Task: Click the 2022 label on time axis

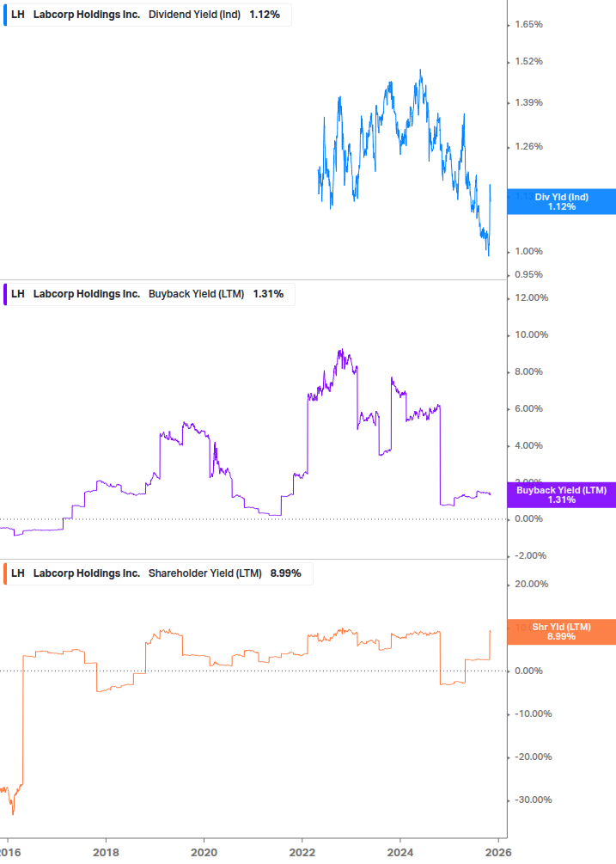Action: (302, 853)
